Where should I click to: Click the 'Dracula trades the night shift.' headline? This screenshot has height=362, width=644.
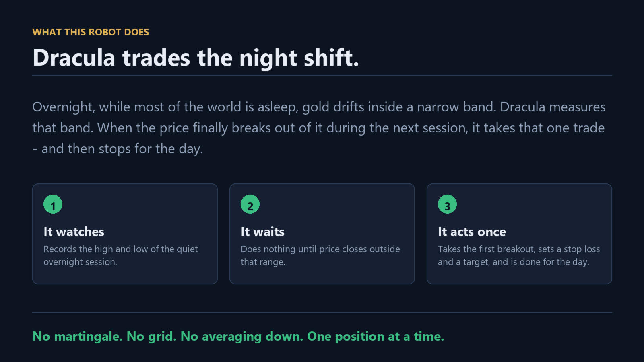196,58
